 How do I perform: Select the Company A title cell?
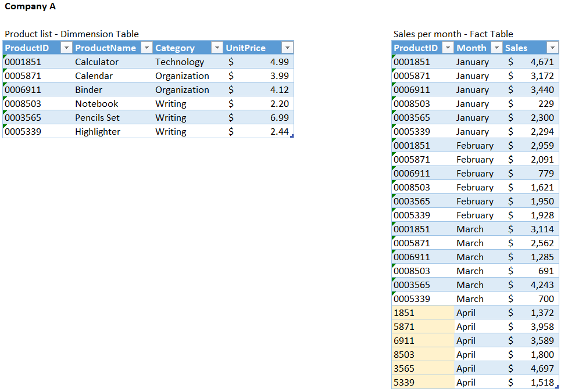tap(30, 7)
